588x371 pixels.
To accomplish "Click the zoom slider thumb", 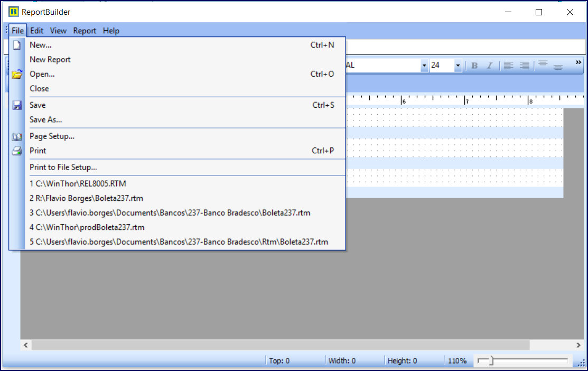I will tap(491, 361).
